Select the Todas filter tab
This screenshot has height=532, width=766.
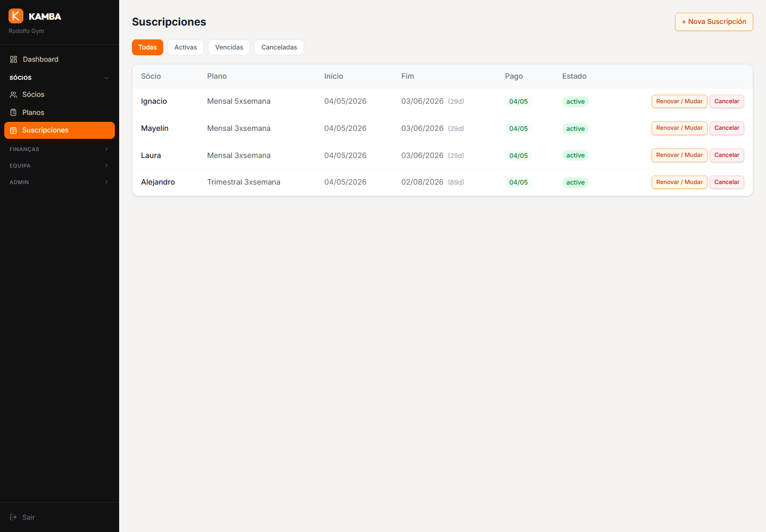pyautogui.click(x=147, y=47)
